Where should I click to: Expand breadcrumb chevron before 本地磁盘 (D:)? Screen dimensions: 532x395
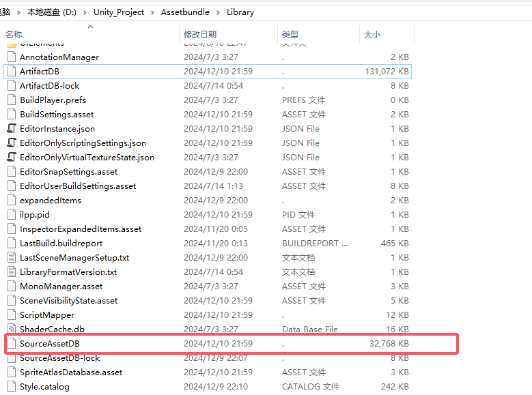click(18, 12)
